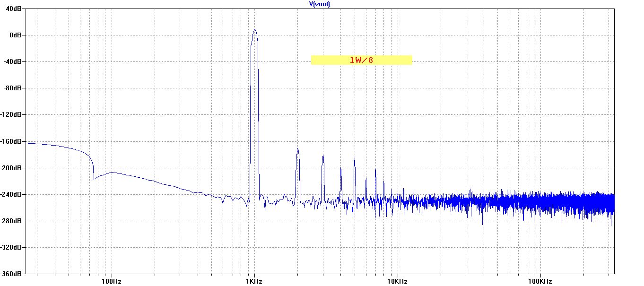The image size is (644, 286).
Task: Click the -80dB axis label
Action: tap(14, 88)
